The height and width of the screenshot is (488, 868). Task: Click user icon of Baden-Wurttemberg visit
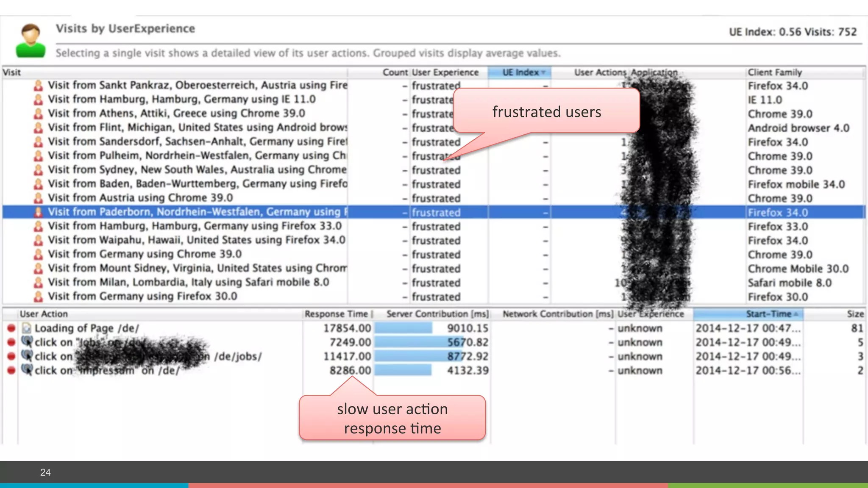coord(38,184)
